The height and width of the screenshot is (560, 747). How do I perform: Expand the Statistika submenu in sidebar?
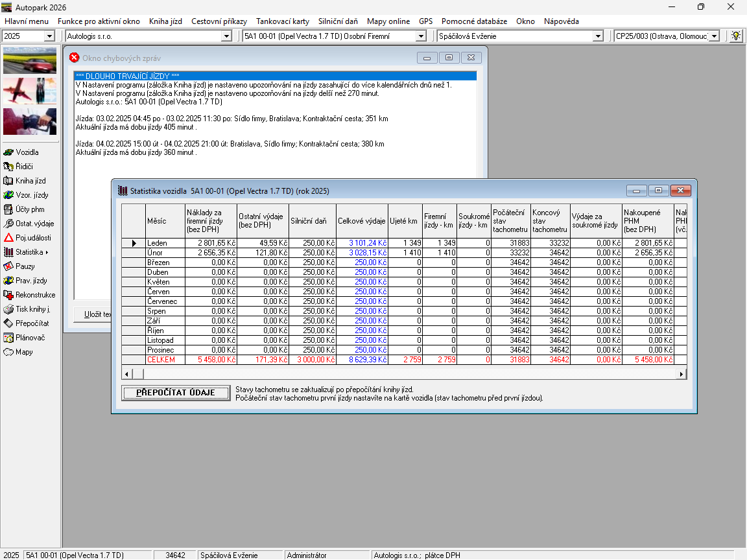tap(31, 252)
